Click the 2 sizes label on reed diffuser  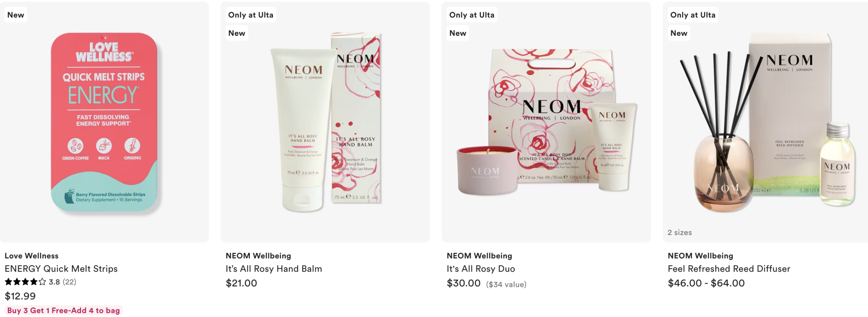679,233
